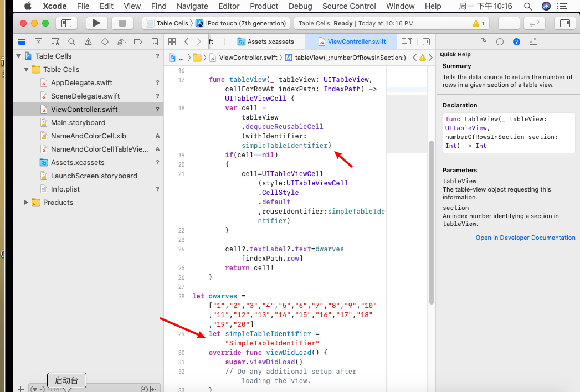Click the editor vertical scrollbar
This screenshot has width=580, height=392.
click(431, 223)
